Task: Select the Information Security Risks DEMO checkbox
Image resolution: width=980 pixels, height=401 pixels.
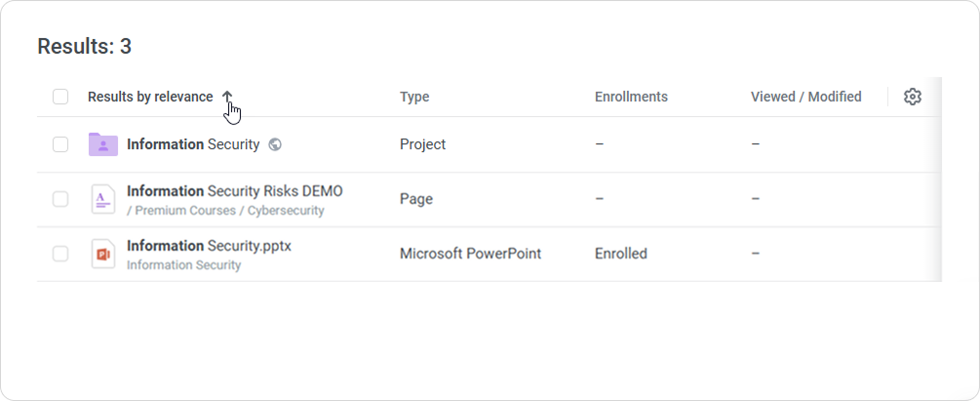Action: pyautogui.click(x=60, y=199)
